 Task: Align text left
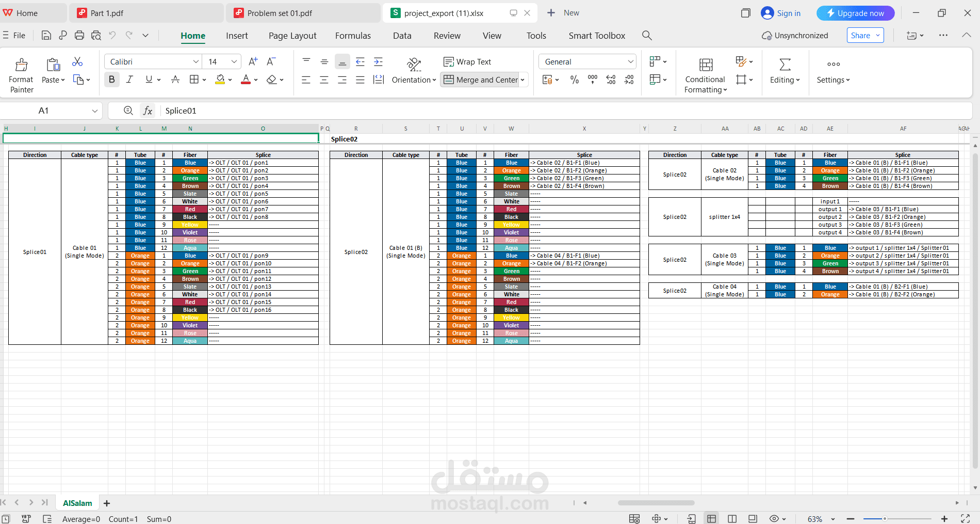(306, 80)
